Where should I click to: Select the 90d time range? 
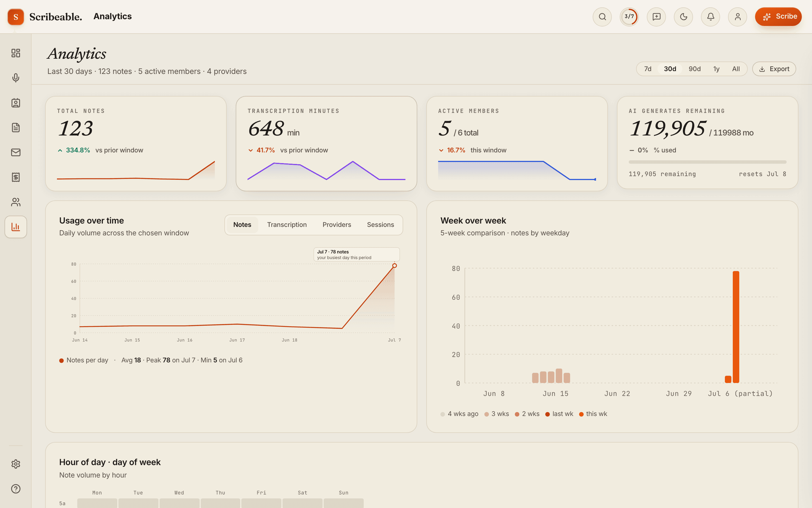coord(694,69)
